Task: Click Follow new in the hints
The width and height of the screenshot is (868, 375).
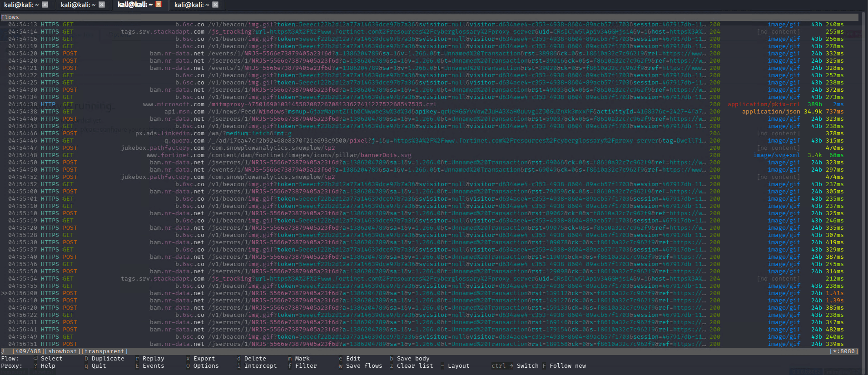Action: (x=568, y=366)
